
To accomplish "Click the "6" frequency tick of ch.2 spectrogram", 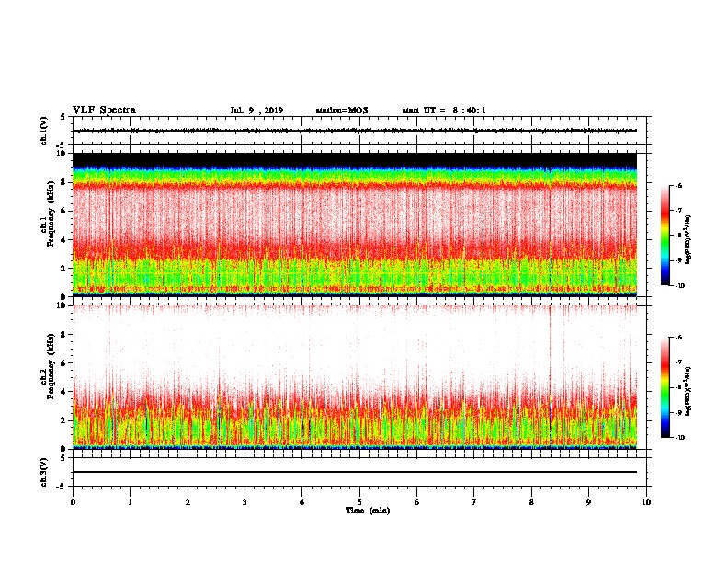I will (x=64, y=362).
